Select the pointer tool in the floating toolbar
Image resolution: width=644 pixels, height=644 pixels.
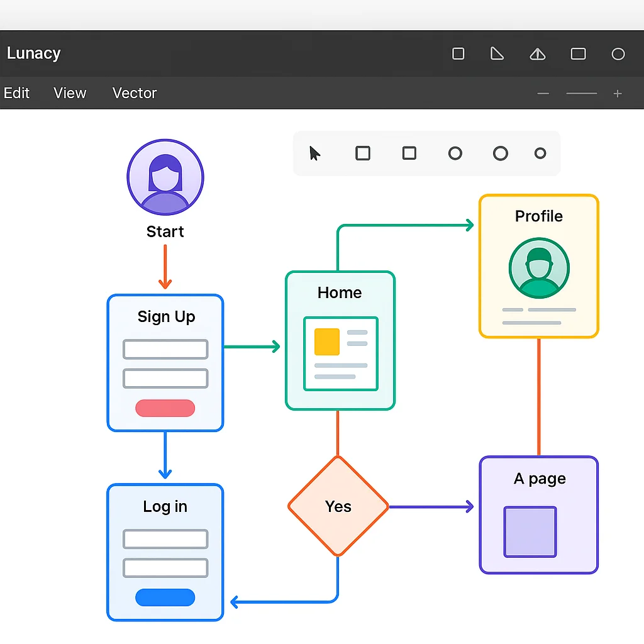(314, 153)
